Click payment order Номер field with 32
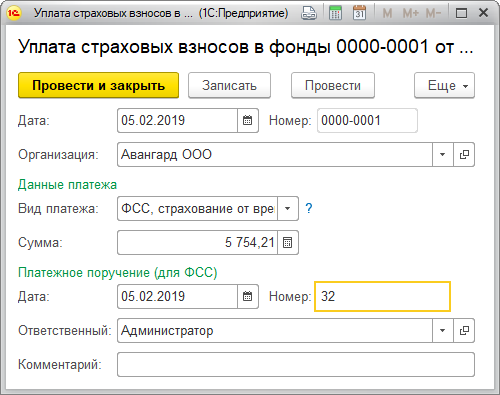The height and width of the screenshot is (395, 500). pos(382,296)
